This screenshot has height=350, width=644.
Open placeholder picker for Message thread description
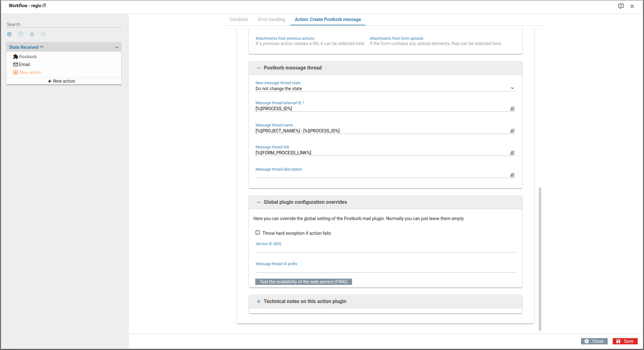click(x=512, y=175)
